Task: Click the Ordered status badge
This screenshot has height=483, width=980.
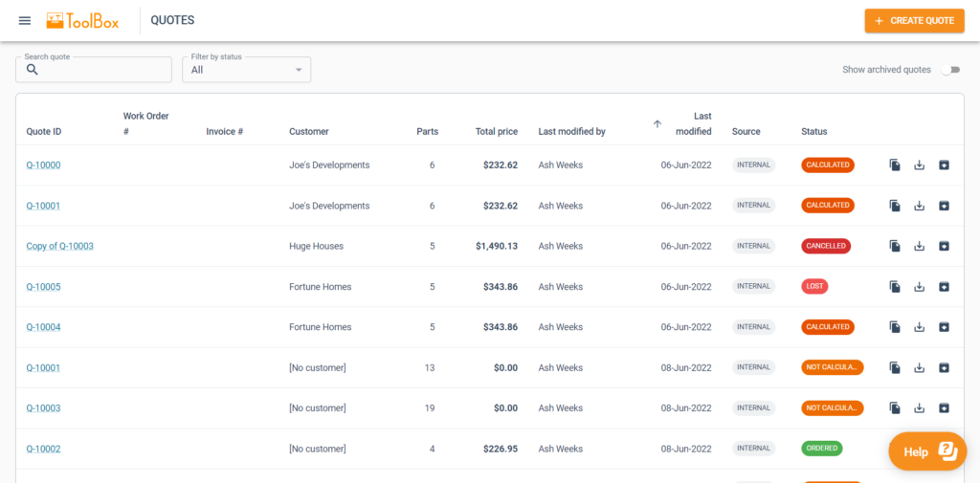Action: [822, 449]
